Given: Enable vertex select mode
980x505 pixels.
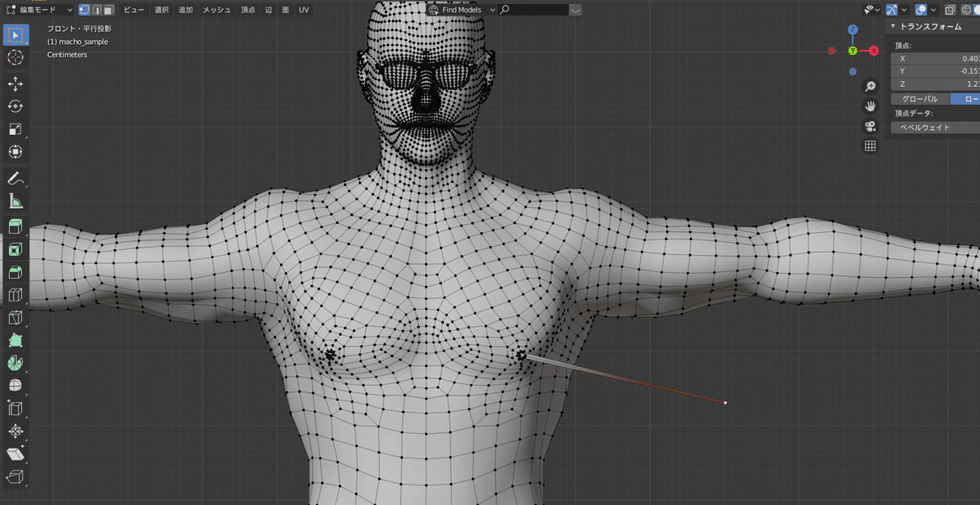Looking at the screenshot, I should point(85,10).
